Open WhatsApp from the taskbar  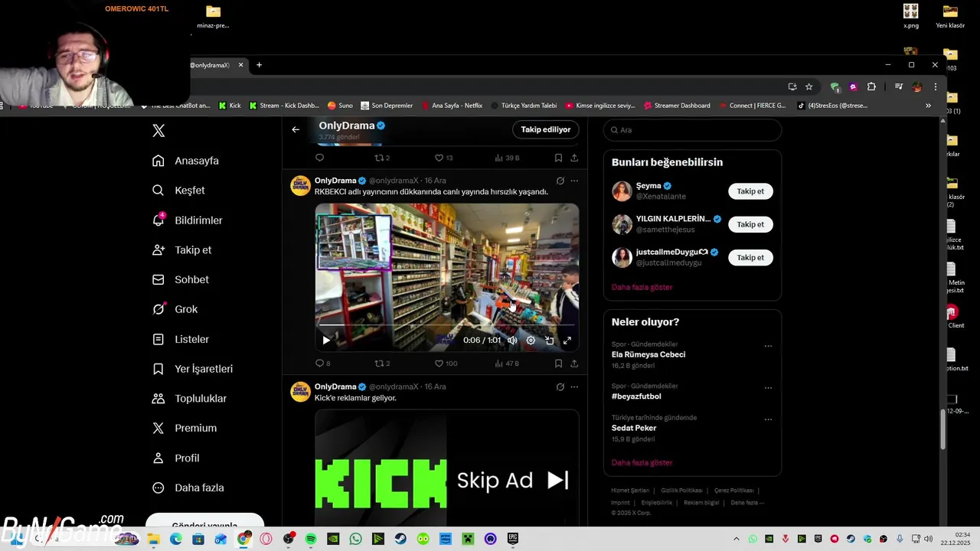pyautogui.click(x=355, y=540)
